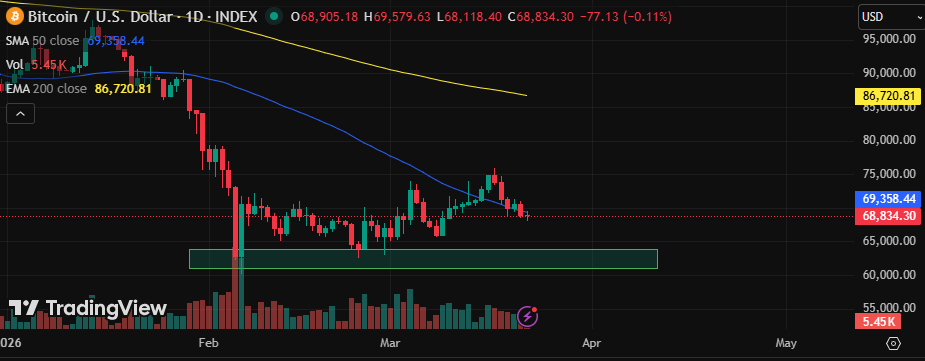Click the low price value L68,118.40
This screenshot has height=361, width=925.
tap(470, 17)
